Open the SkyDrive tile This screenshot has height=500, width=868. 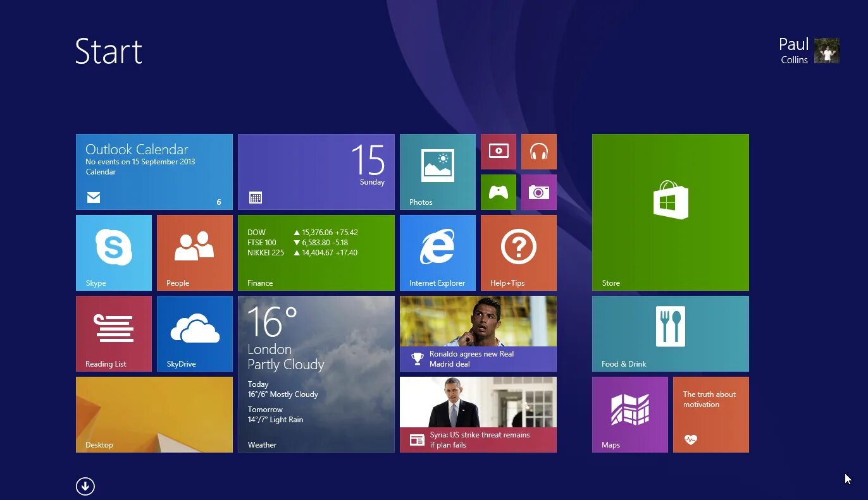click(x=195, y=334)
